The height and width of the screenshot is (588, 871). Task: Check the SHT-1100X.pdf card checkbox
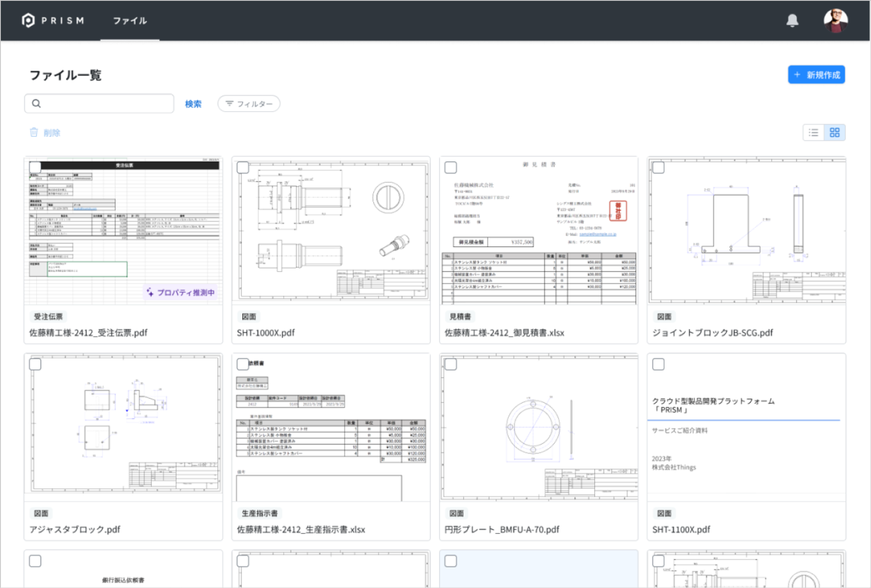(x=658, y=364)
